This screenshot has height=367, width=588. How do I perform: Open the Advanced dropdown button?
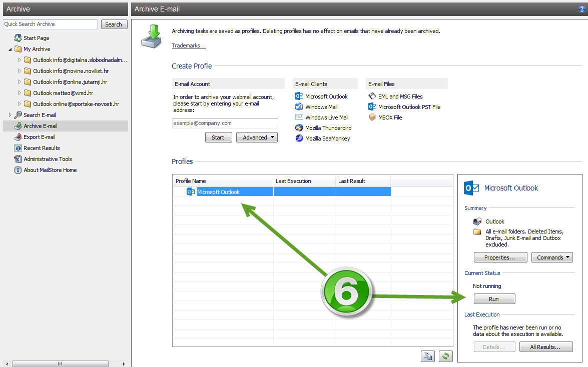[x=257, y=137]
